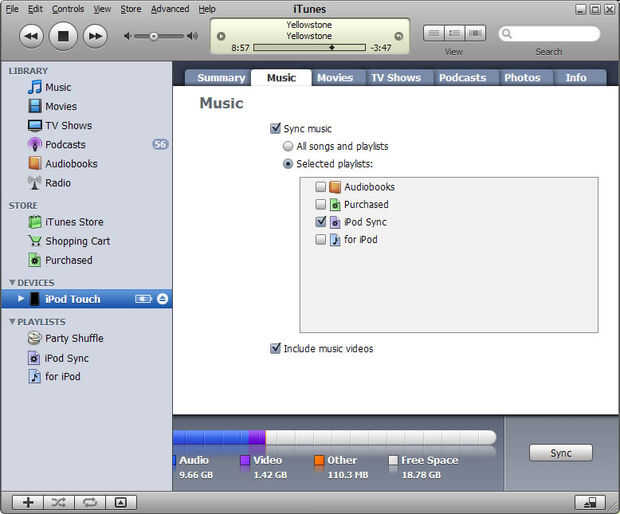Screen dimensions: 620x514
Task: Open the iTunes Store
Action: click(x=74, y=222)
